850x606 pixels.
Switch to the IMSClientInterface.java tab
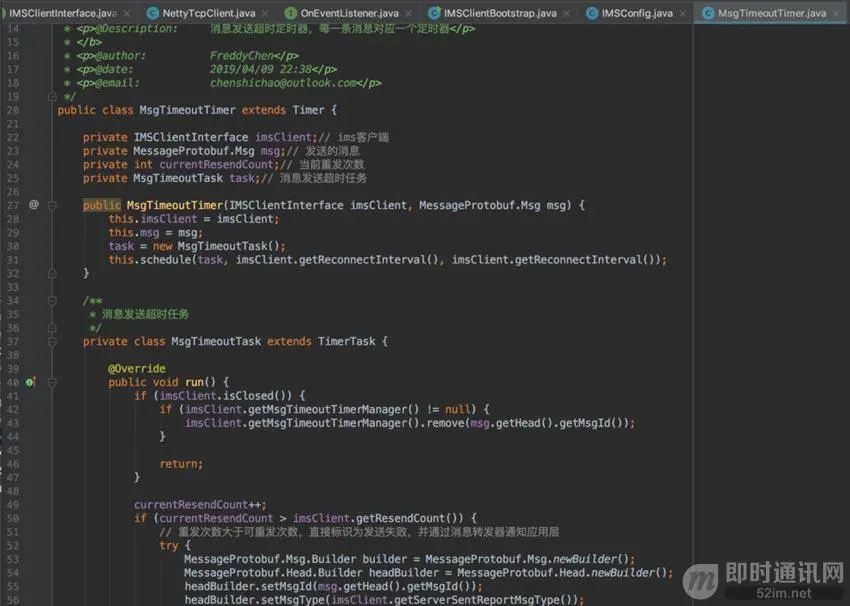pos(62,13)
